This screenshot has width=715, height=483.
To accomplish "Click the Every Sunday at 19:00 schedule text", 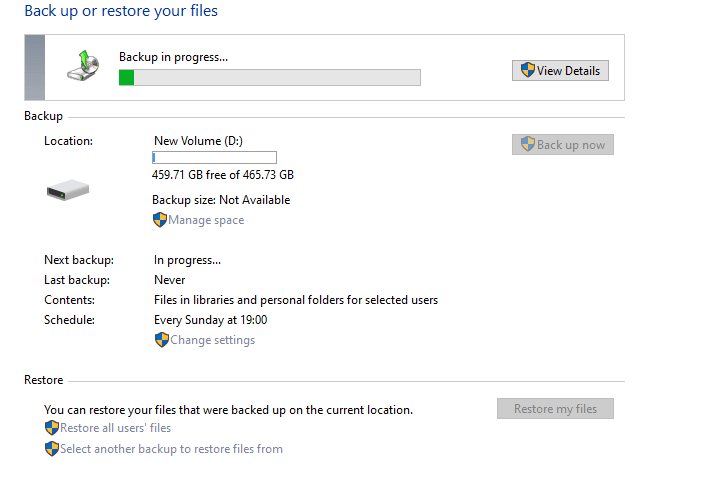I will click(x=210, y=320).
